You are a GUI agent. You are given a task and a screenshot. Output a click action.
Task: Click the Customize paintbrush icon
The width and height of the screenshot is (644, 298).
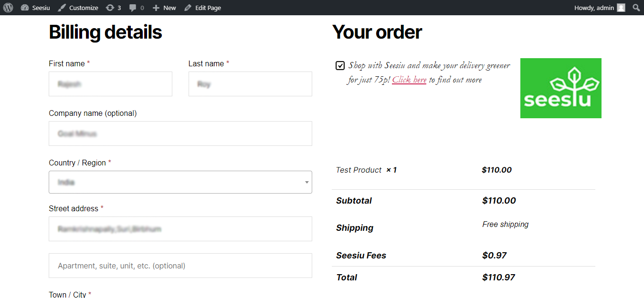62,8
